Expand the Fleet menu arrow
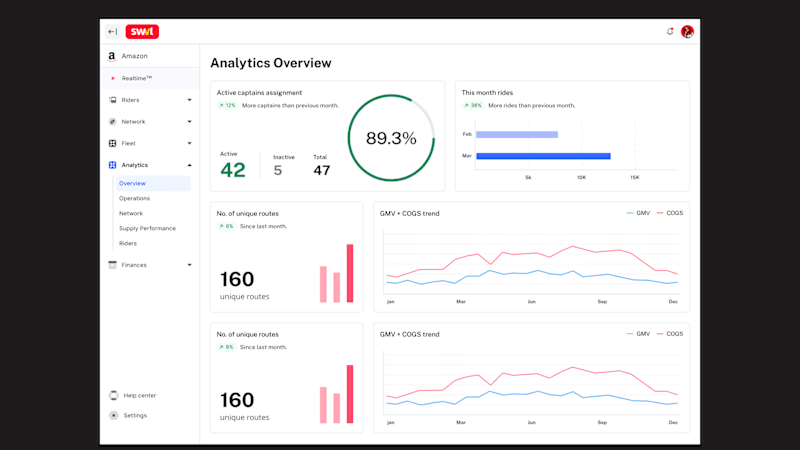 click(189, 143)
